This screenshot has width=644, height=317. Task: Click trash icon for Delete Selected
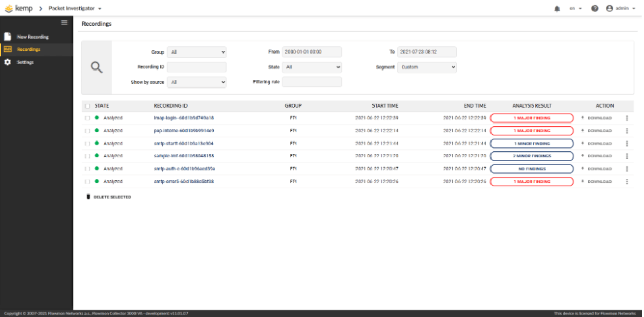tap(88, 197)
